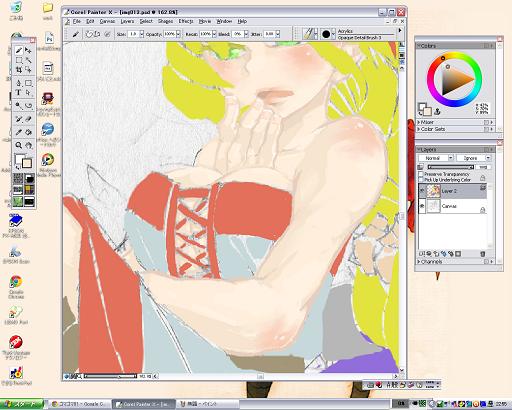Select the Pen shape tool
The image size is (512, 410).
[19, 83]
